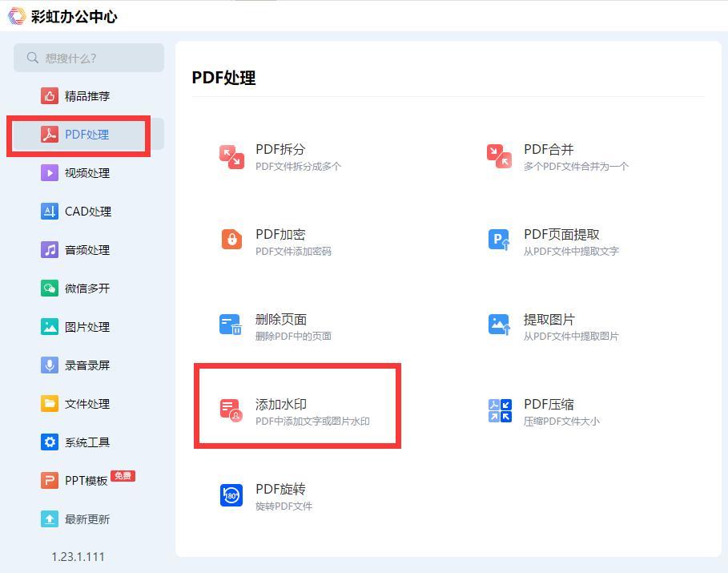Open the PDF加密 tool title
Viewport: 728px width, 573px height.
pyautogui.click(x=280, y=234)
